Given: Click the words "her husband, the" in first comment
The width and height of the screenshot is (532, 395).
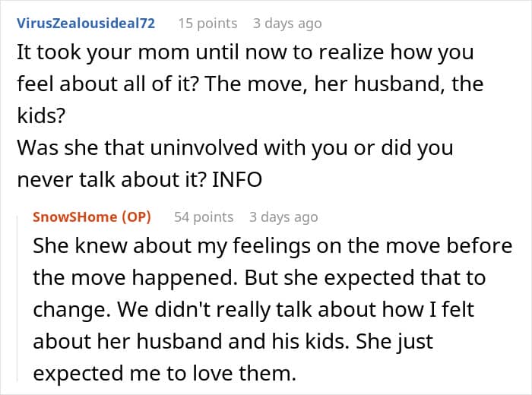Looking at the screenshot, I should 399,84.
